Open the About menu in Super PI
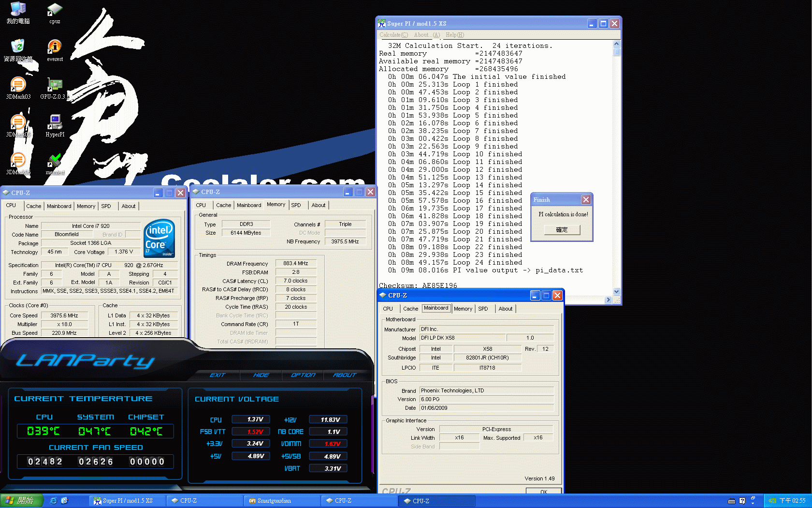The image size is (812, 508). pyautogui.click(x=427, y=35)
